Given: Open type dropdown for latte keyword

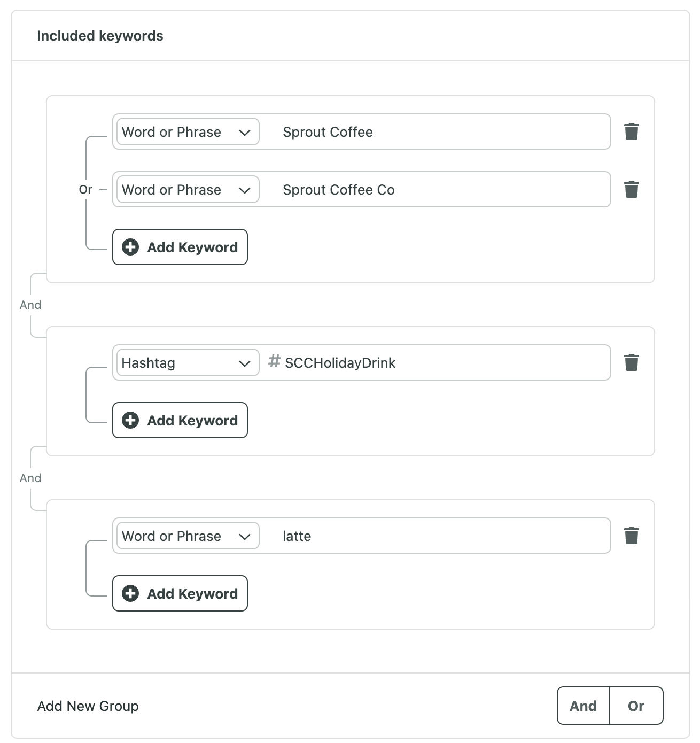Looking at the screenshot, I should pyautogui.click(x=188, y=536).
